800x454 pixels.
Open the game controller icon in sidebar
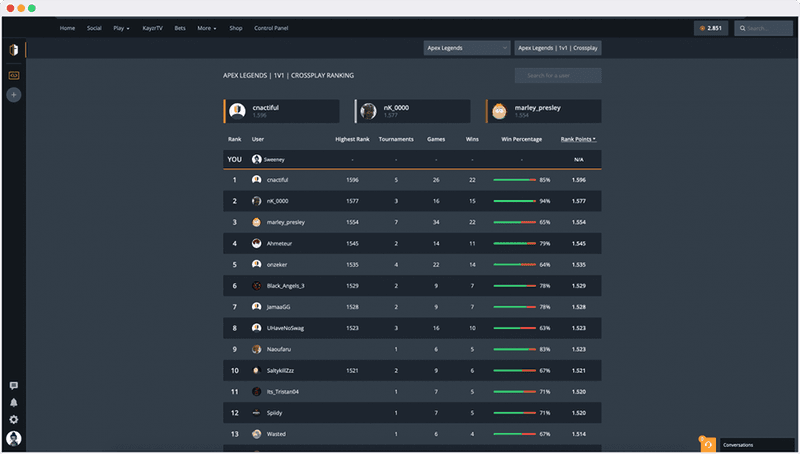[x=14, y=75]
